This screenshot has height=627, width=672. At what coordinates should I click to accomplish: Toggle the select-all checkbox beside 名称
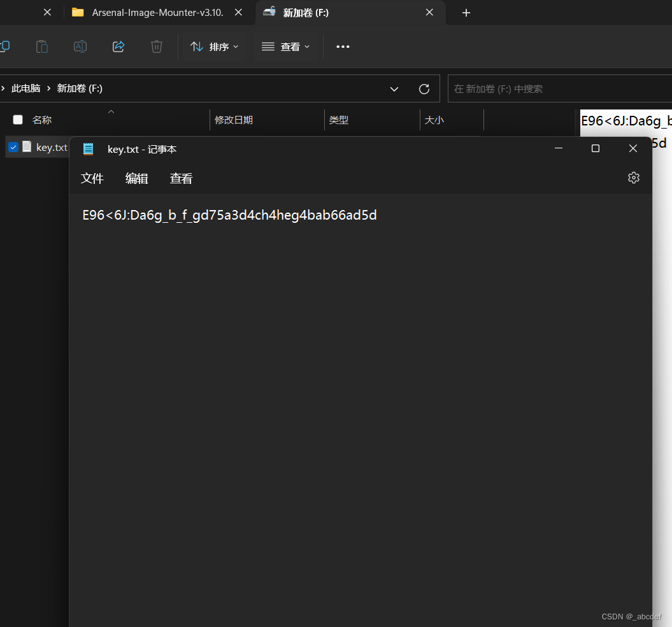[18, 120]
